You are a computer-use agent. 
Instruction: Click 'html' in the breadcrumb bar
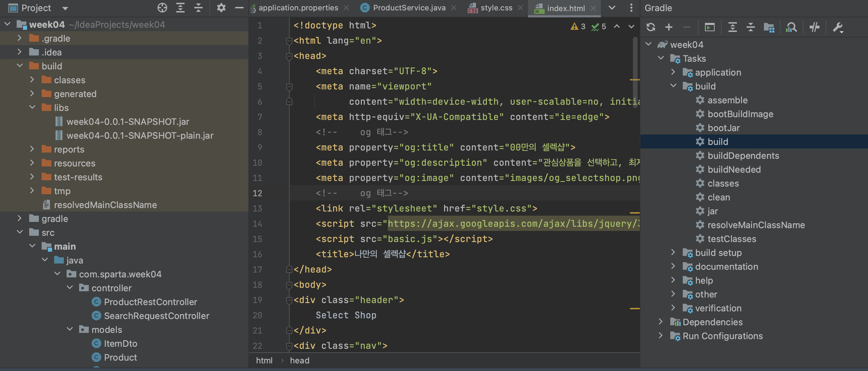pos(264,361)
